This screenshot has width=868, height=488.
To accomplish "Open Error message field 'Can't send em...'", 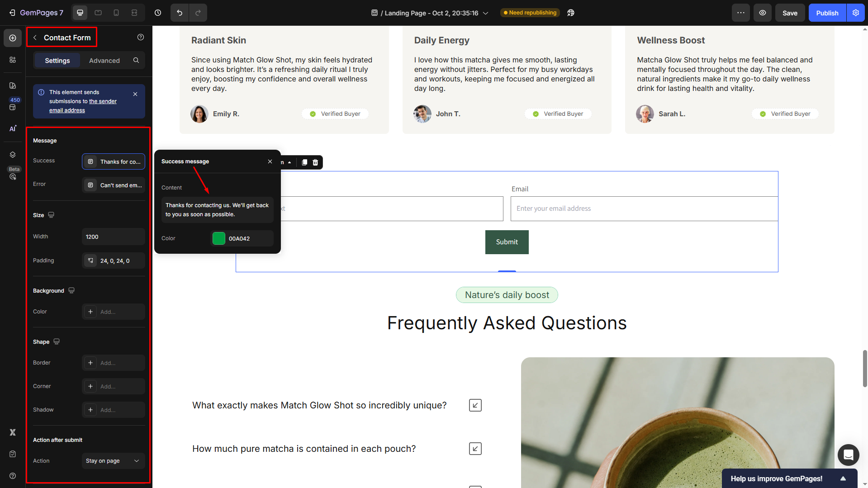I will tap(114, 185).
